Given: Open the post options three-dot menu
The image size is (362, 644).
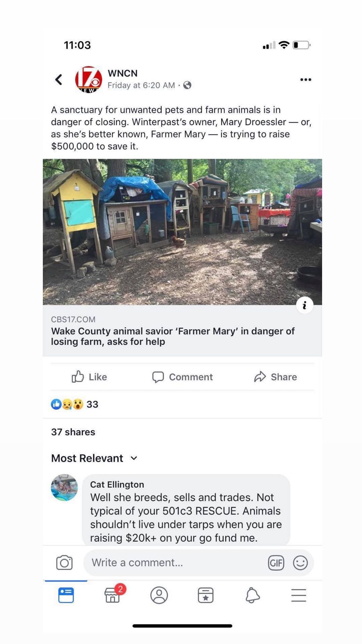Looking at the screenshot, I should pyautogui.click(x=305, y=79).
